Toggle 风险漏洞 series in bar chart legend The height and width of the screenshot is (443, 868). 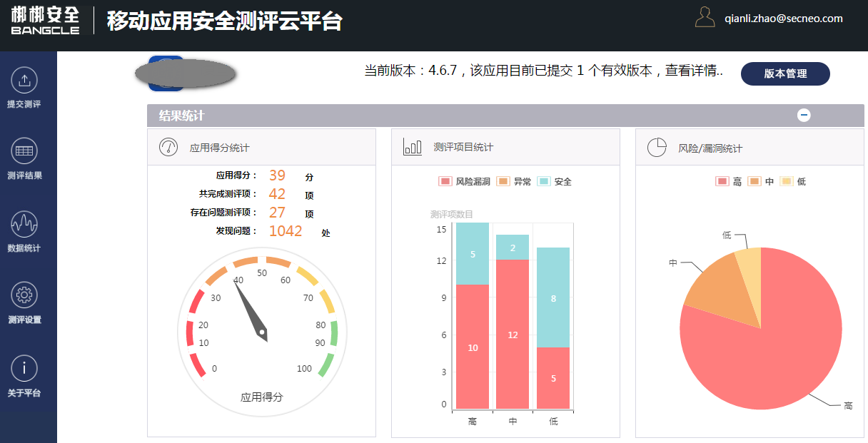[x=446, y=182]
